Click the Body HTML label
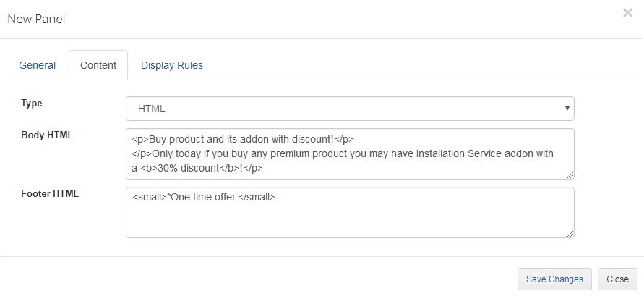 coord(47,135)
